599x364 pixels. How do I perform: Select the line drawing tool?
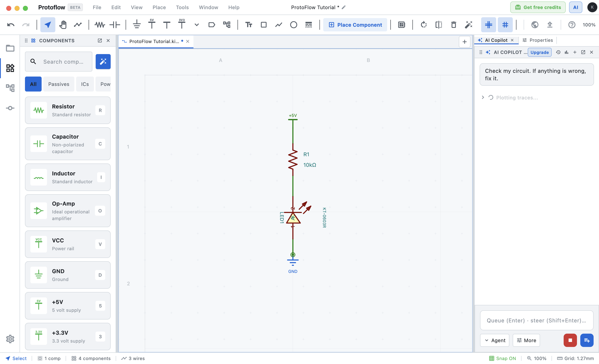pos(278,25)
